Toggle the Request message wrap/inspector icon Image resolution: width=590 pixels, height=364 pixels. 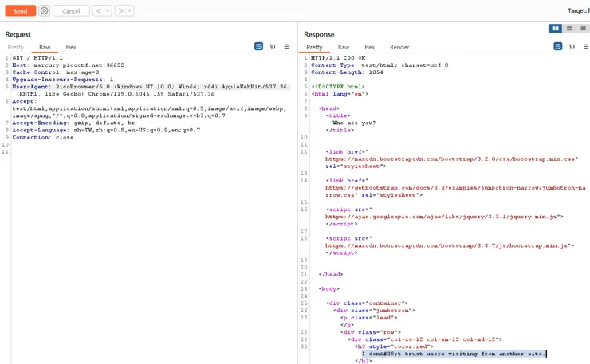(x=258, y=47)
